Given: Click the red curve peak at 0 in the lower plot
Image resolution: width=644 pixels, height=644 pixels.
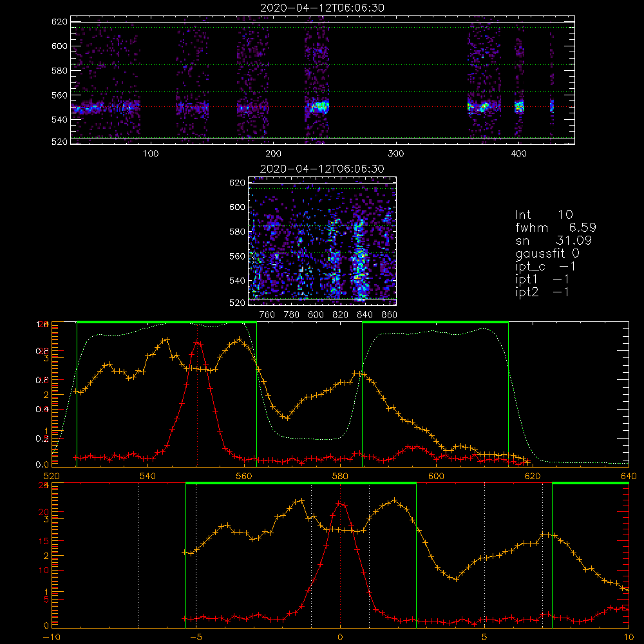Looking at the screenshot, I should click(340, 503).
